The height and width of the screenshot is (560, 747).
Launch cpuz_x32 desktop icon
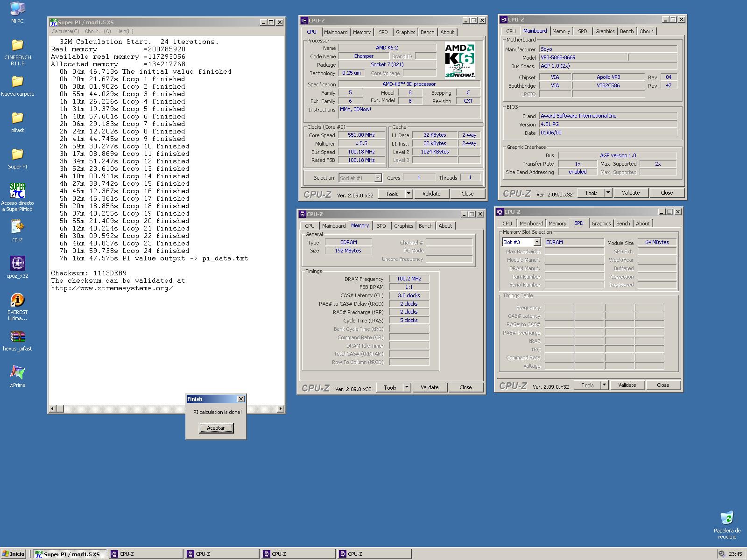[x=17, y=263]
